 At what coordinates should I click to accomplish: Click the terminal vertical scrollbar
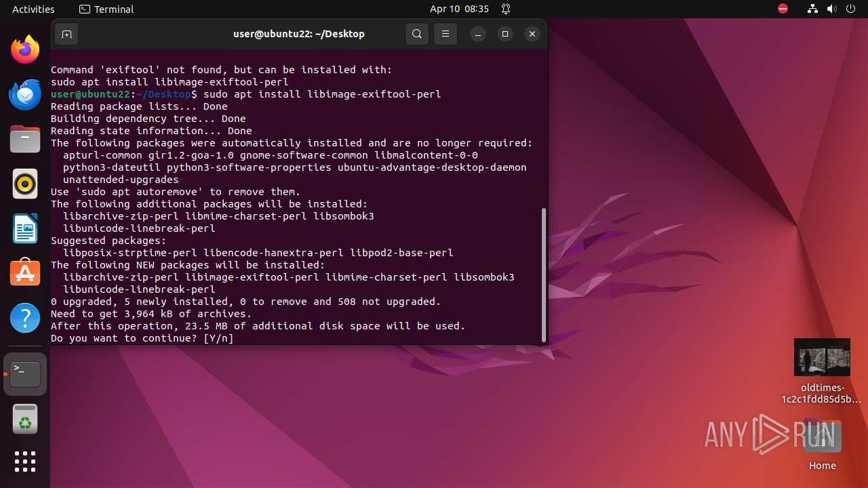[544, 274]
